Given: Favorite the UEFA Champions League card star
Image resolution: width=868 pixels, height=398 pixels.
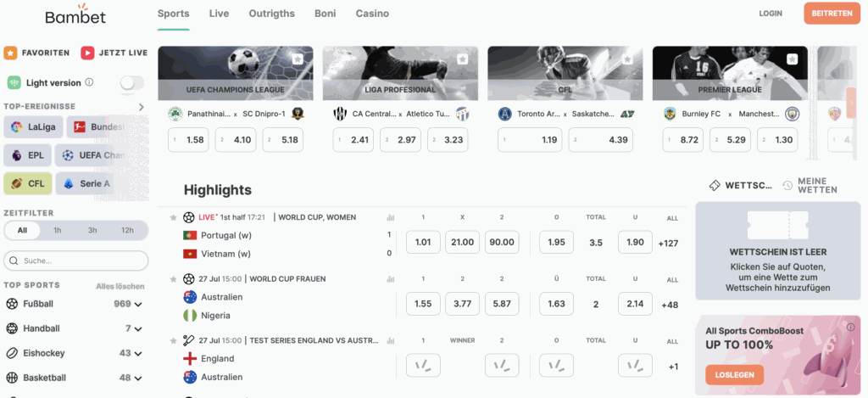Looking at the screenshot, I should tap(298, 59).
